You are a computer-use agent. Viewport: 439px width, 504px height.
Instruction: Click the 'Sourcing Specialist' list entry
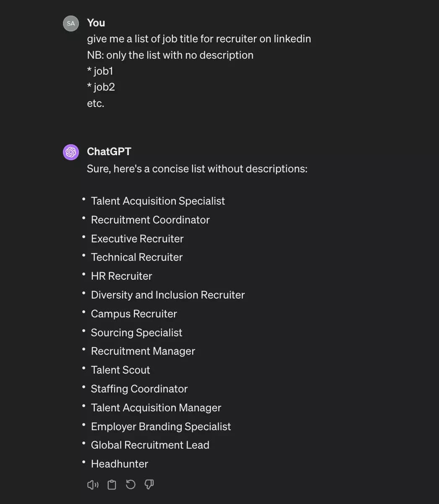point(136,333)
